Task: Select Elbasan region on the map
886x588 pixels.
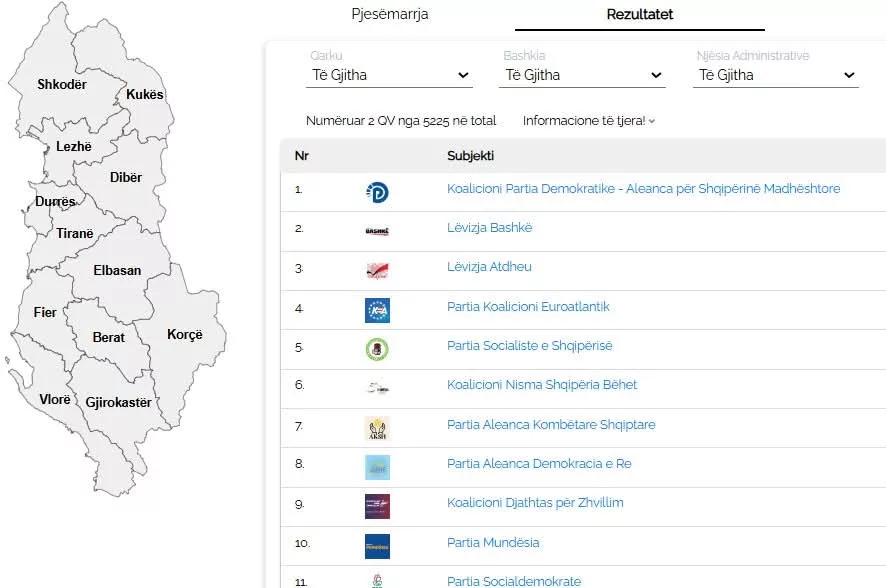Action: [x=117, y=271]
